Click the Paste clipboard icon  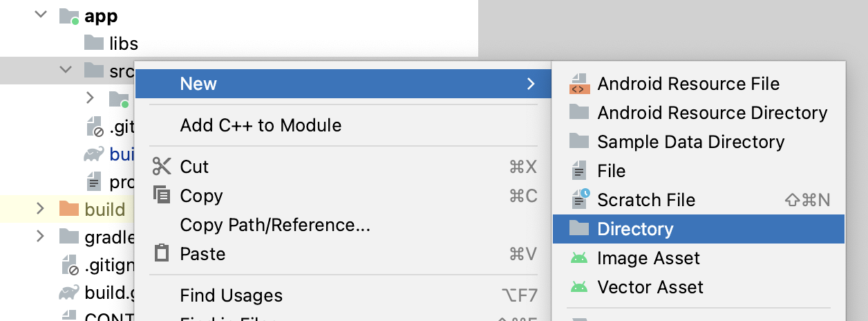[162, 254]
